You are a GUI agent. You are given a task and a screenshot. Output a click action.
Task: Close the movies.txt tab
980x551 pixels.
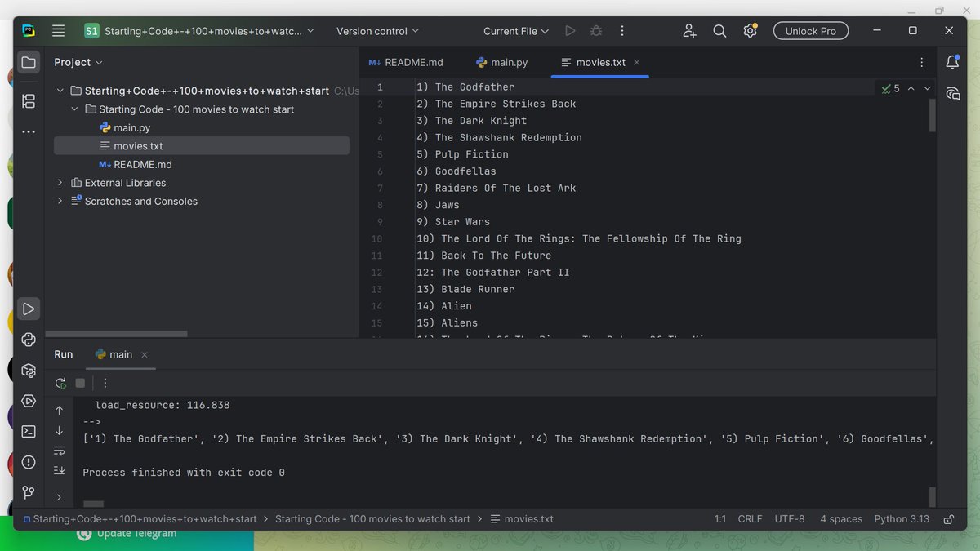tap(637, 62)
